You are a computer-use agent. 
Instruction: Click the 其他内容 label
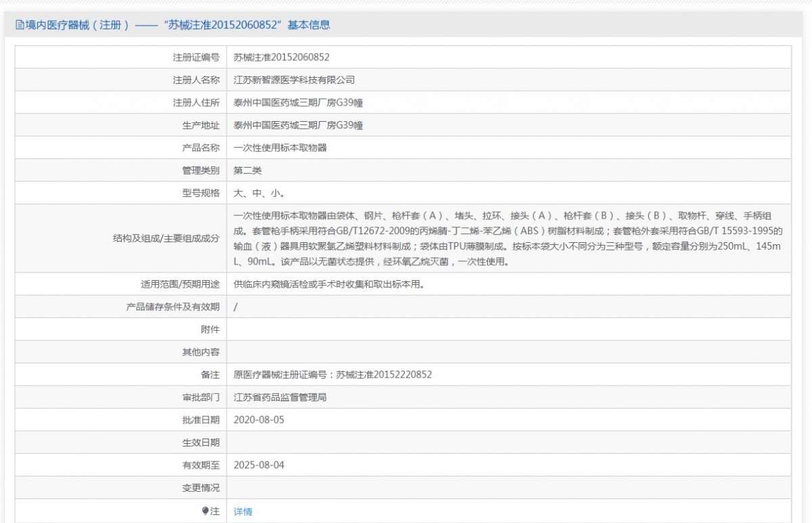click(x=201, y=352)
